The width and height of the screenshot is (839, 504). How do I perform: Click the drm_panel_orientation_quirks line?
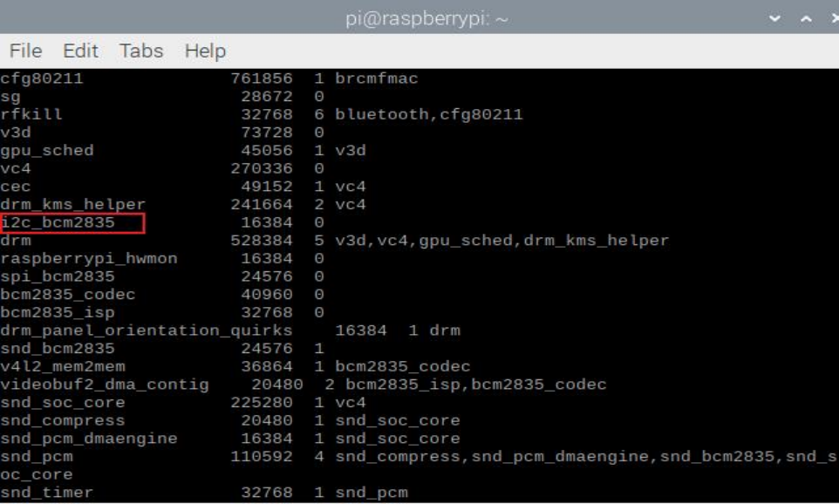pyautogui.click(x=147, y=330)
